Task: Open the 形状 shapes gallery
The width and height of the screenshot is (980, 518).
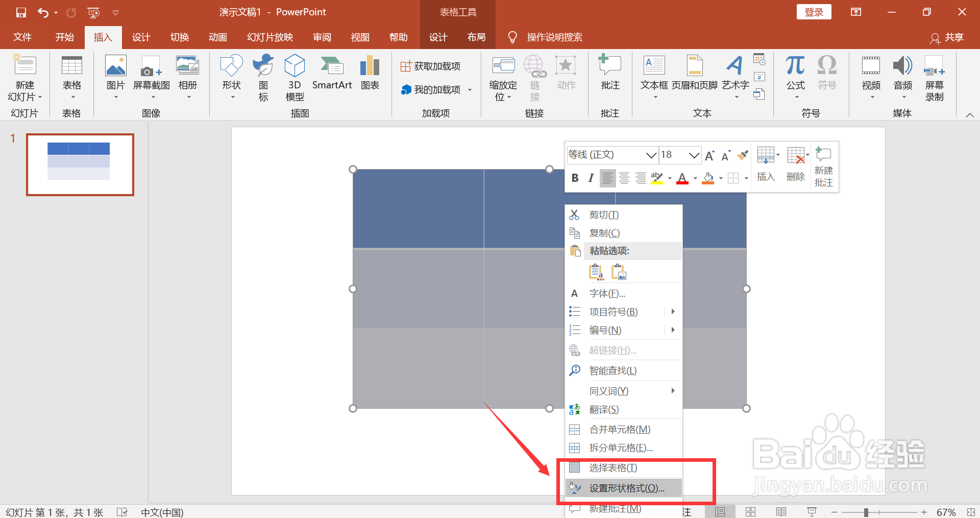Action: tap(231, 78)
